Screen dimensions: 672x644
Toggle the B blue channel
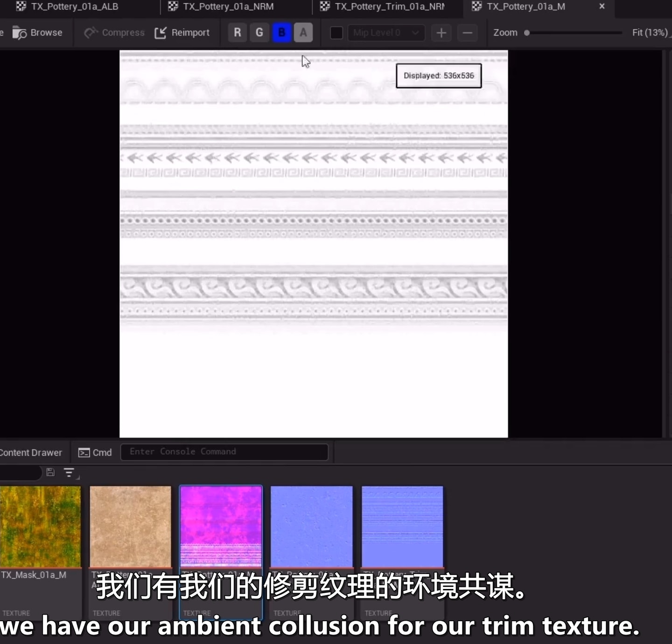click(281, 33)
